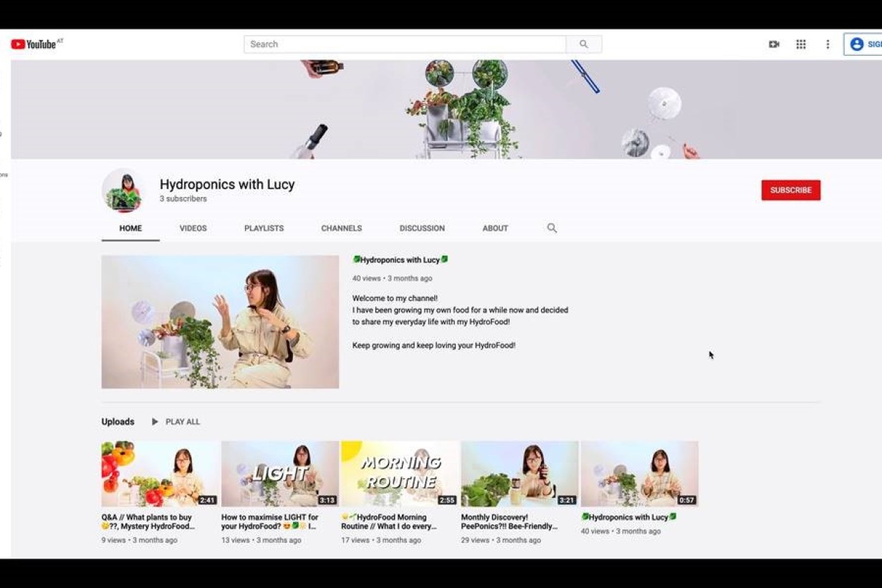Image resolution: width=882 pixels, height=588 pixels.
Task: Click the channel search magnifier icon
Action: tap(552, 228)
